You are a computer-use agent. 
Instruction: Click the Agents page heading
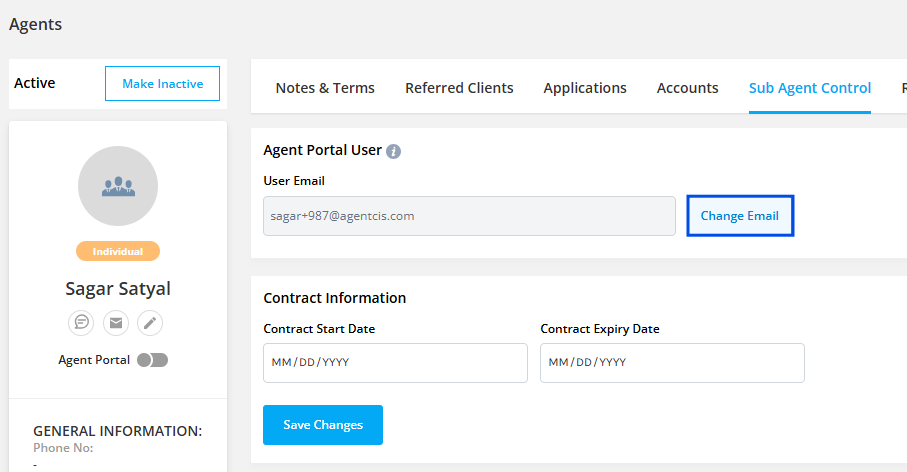click(36, 24)
